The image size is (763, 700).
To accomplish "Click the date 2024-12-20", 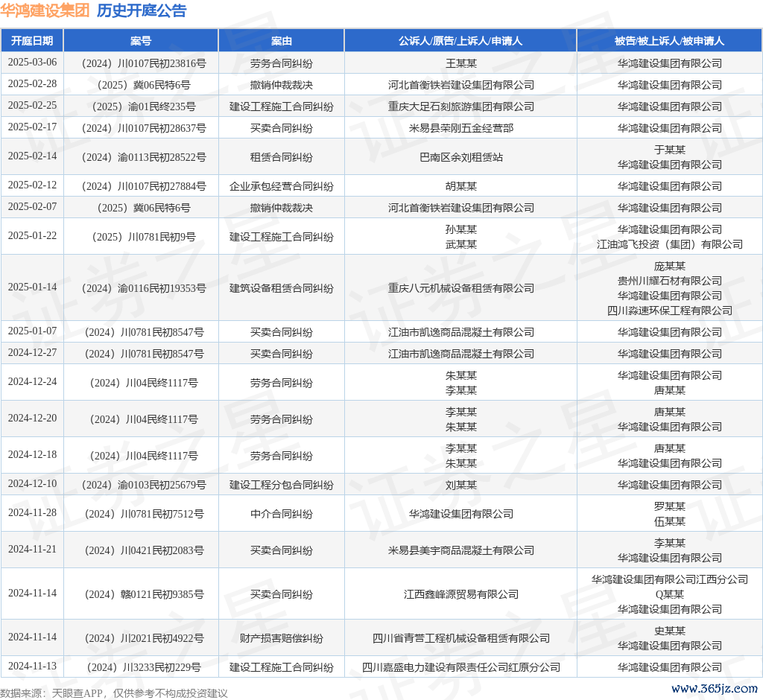I will click(32, 419).
